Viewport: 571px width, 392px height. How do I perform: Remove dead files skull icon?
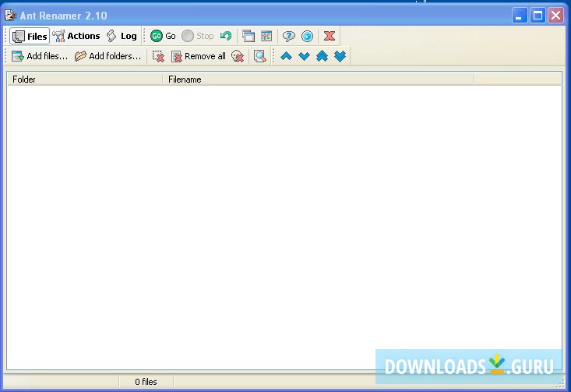(238, 56)
